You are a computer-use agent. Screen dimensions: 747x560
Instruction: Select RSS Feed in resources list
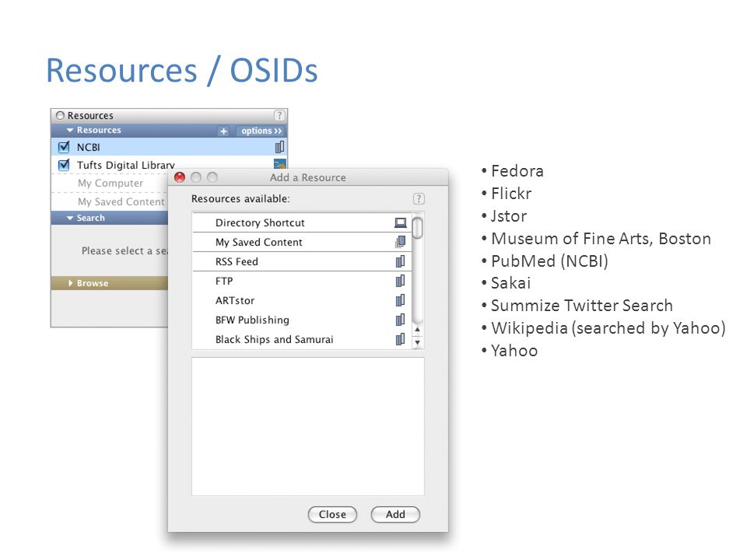point(302,261)
